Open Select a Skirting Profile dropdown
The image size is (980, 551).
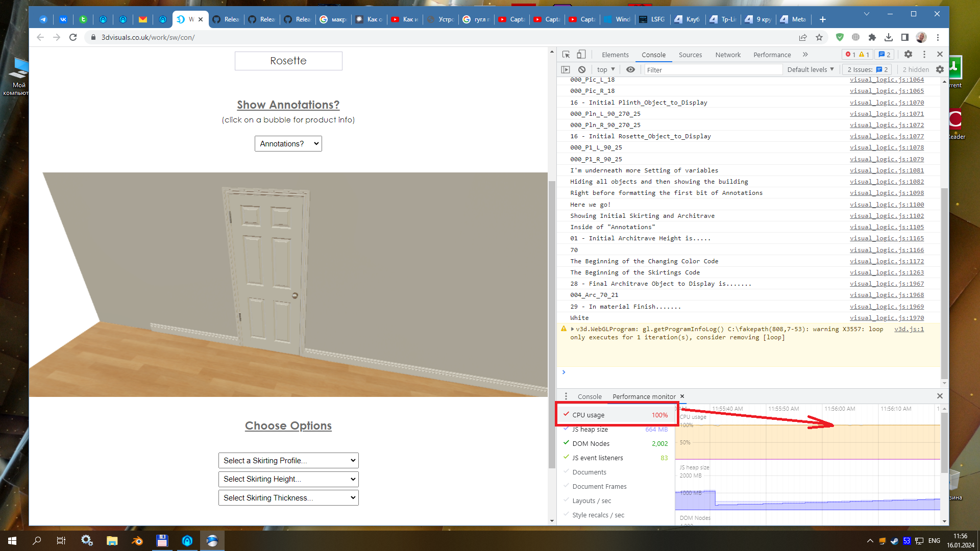click(288, 460)
